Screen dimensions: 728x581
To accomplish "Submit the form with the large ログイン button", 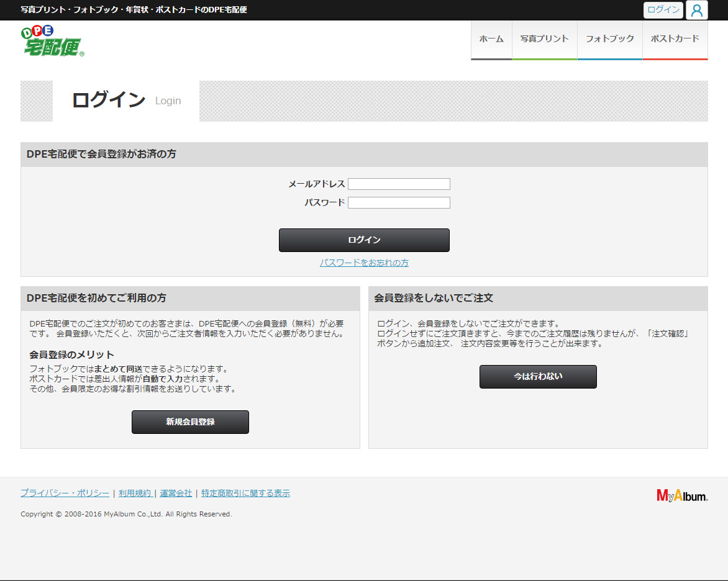I will click(364, 240).
